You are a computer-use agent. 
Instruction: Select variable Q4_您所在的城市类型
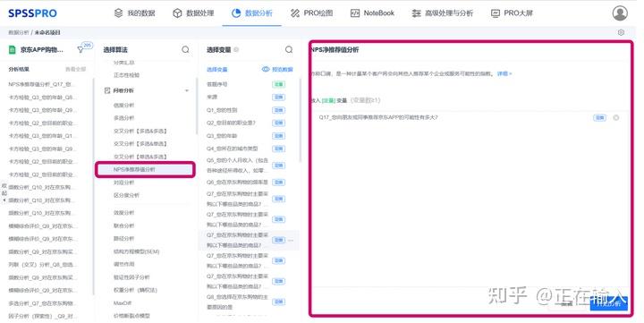coord(232,149)
